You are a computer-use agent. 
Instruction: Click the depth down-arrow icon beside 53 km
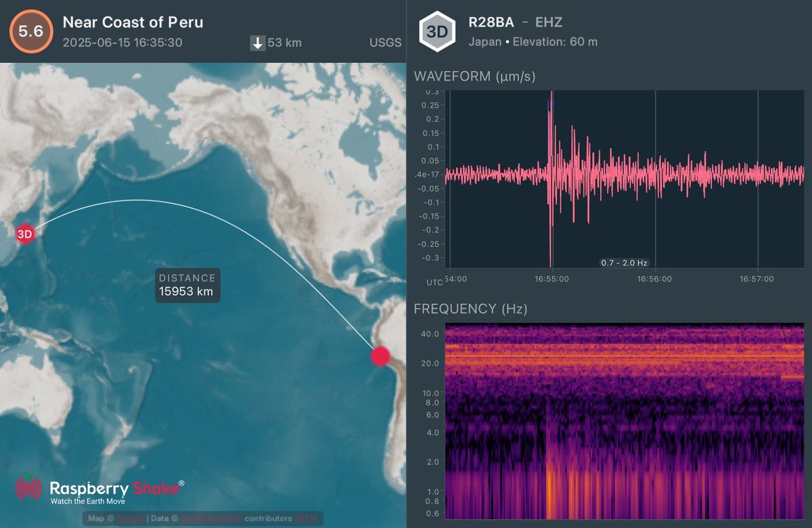pos(258,43)
